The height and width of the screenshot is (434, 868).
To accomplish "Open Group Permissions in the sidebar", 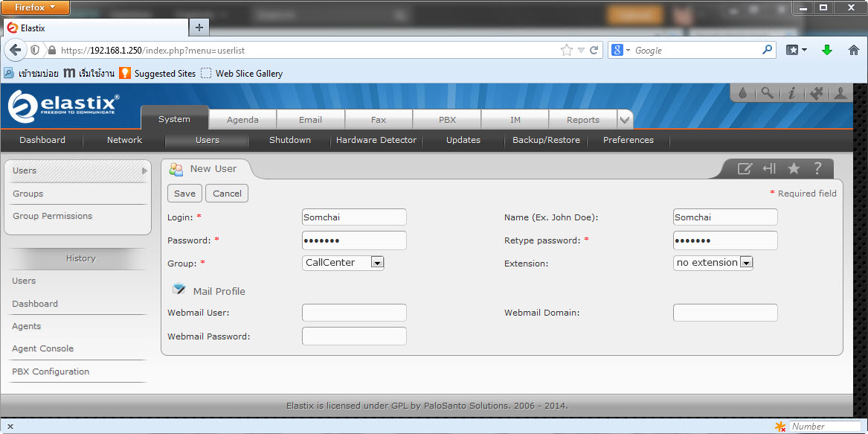I will click(52, 216).
